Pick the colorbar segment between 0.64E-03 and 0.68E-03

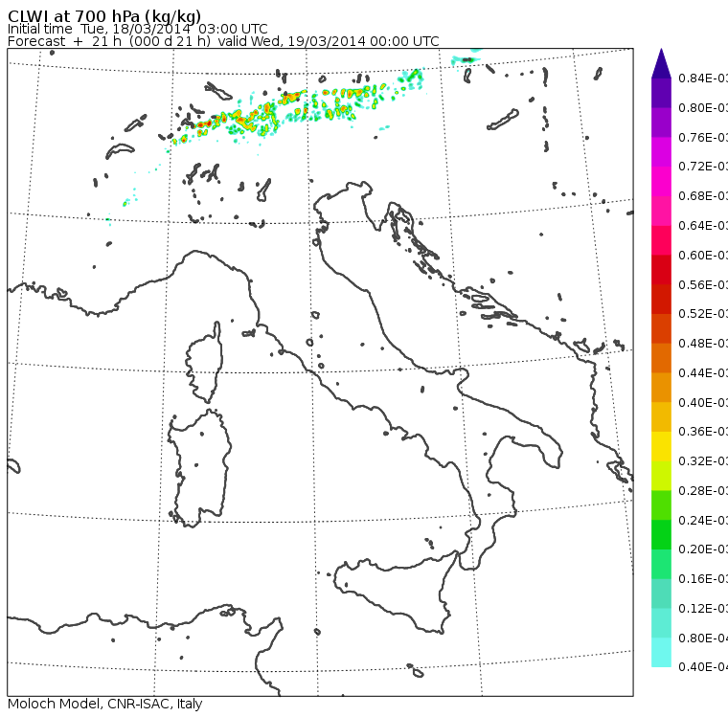(661, 211)
